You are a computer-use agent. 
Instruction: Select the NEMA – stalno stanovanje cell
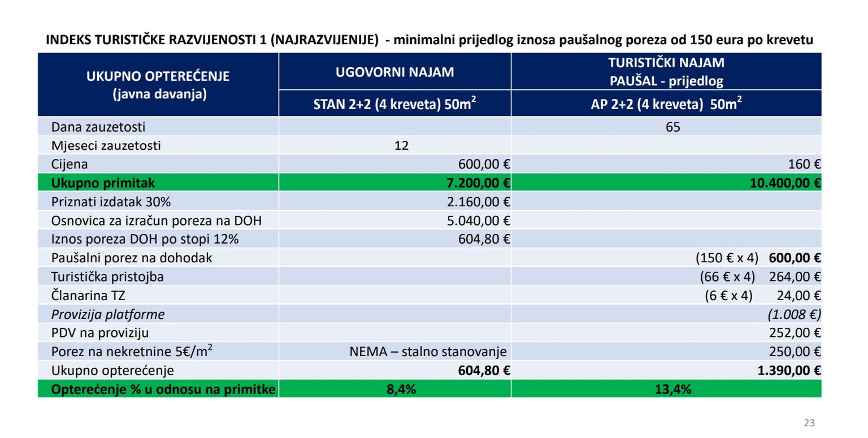pos(428,352)
